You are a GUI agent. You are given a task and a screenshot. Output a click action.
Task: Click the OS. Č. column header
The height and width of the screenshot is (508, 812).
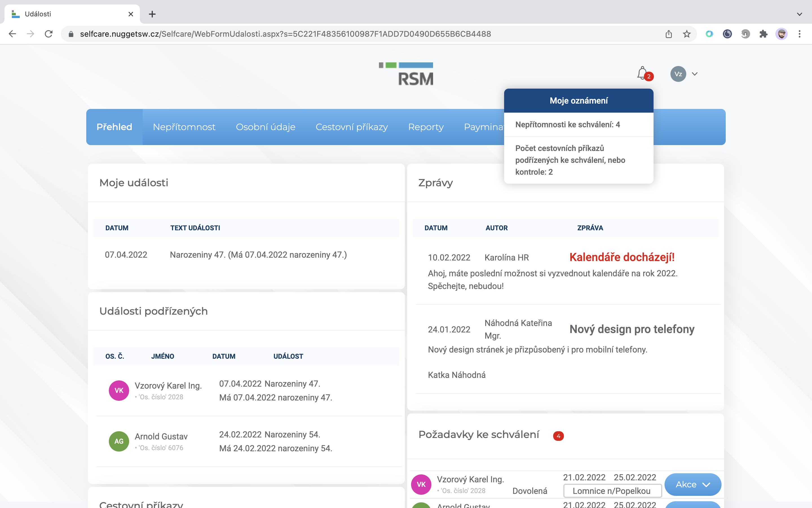115,356
